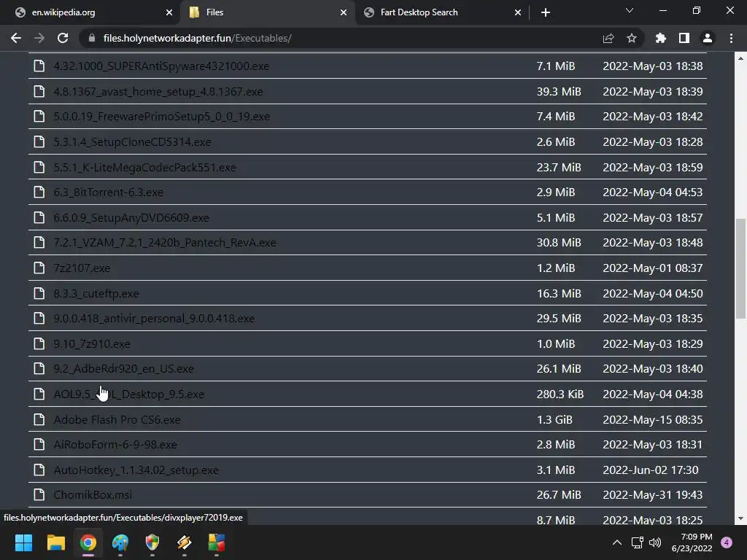Download 5.3.1.4_SetupCloneCD5314.exe

132,142
